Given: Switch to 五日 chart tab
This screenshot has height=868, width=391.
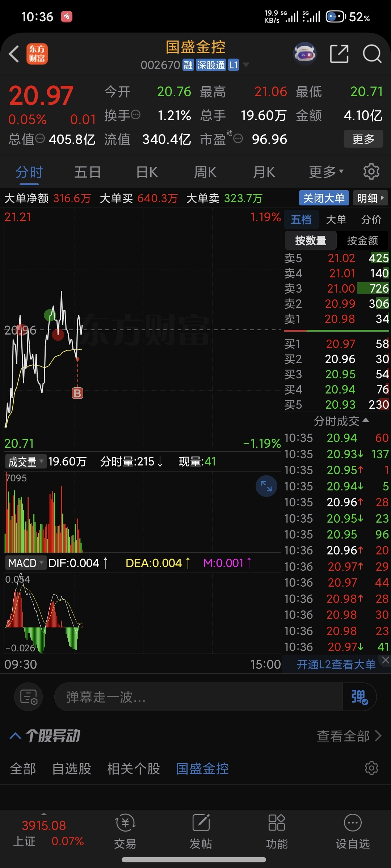Looking at the screenshot, I should 87,172.
